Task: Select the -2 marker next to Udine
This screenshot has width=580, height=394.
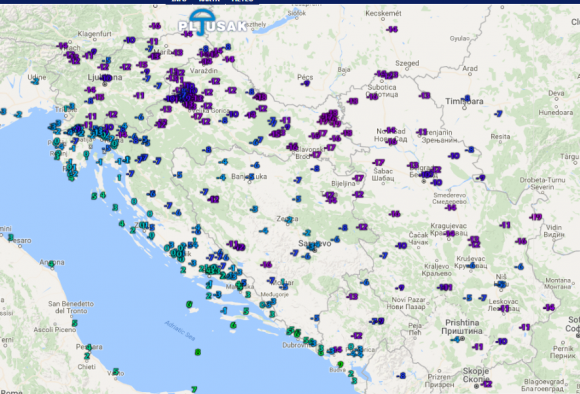Action: pos(35,81)
